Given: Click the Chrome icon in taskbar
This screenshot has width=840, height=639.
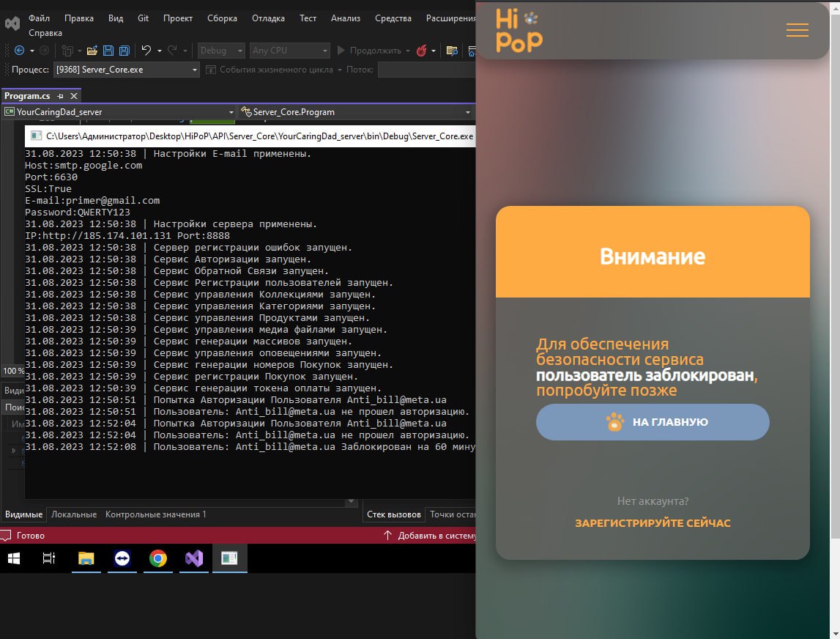Looking at the screenshot, I should click(157, 559).
